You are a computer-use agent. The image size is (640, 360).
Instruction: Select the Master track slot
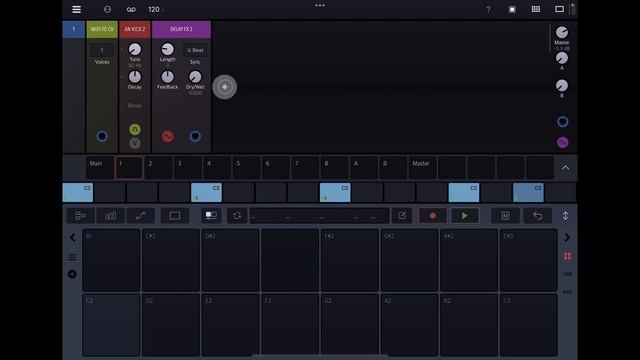[423, 167]
